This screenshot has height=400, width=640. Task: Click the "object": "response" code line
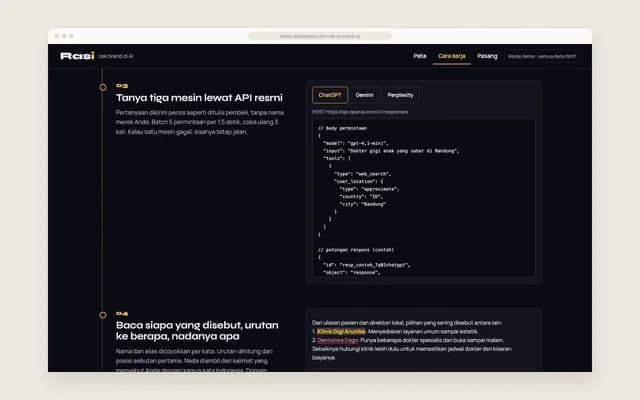tap(351, 272)
